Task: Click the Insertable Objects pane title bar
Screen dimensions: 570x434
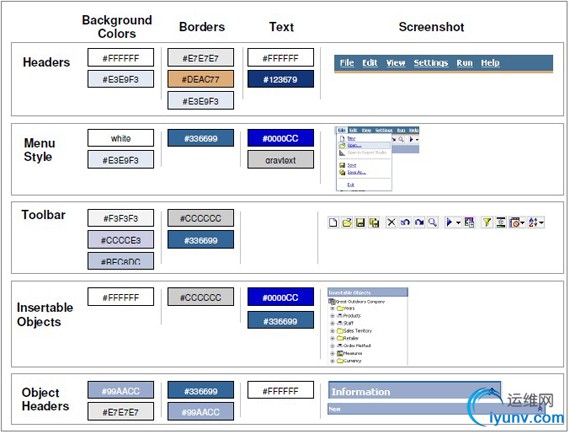Action: 368,292
